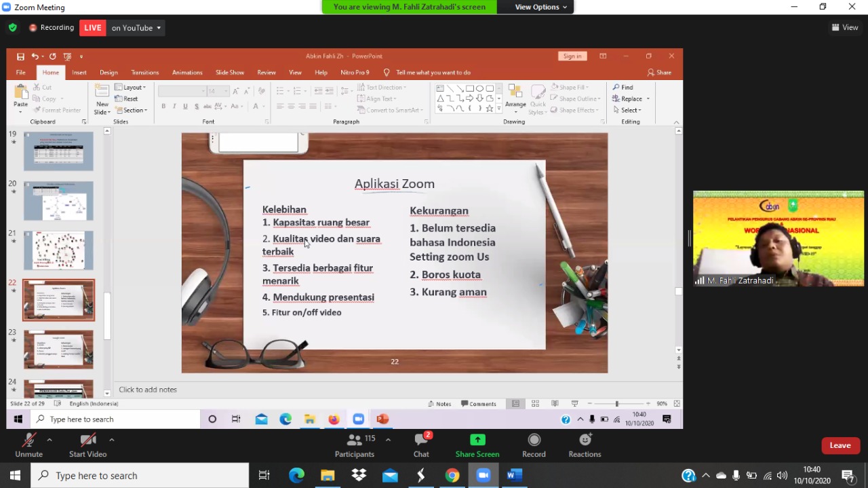Switch to Normal view icon in status bar
The image size is (868, 488).
(x=515, y=404)
